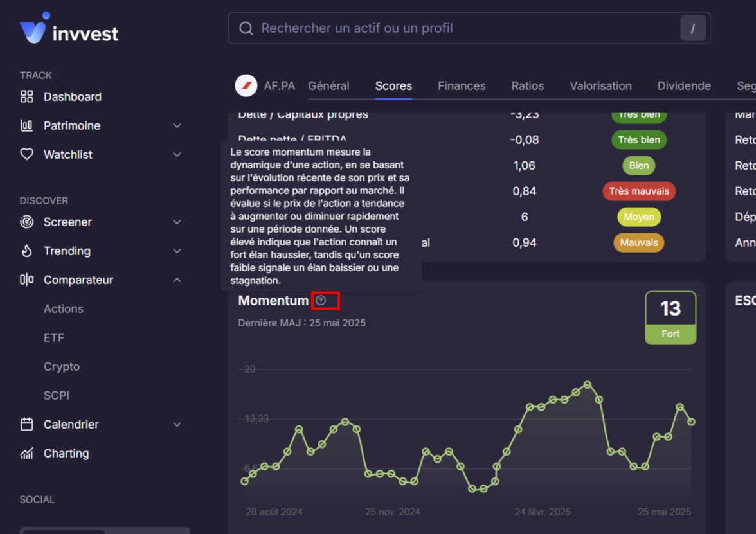756x534 pixels.
Task: Collapse the Comparateur section chevron
Action: (x=177, y=280)
